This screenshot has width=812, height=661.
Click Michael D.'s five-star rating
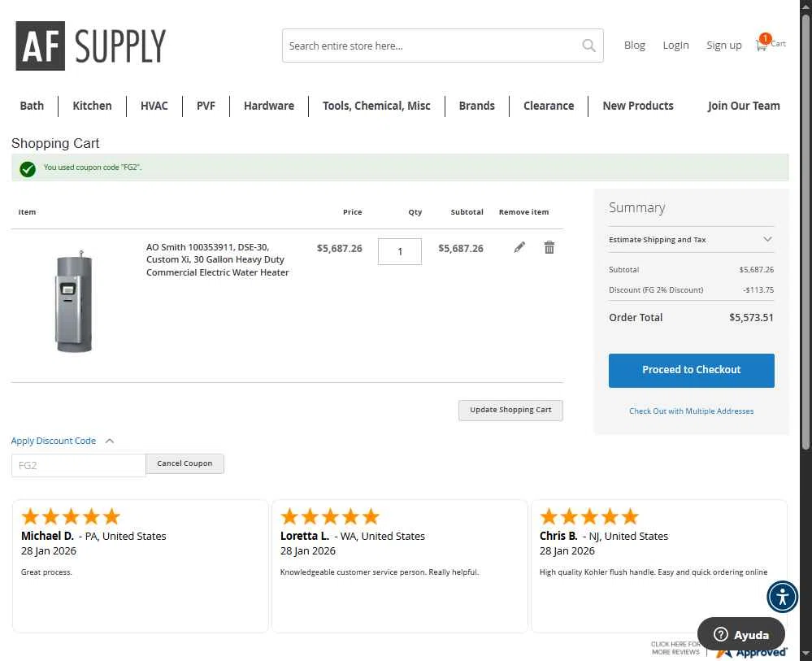[x=71, y=516]
